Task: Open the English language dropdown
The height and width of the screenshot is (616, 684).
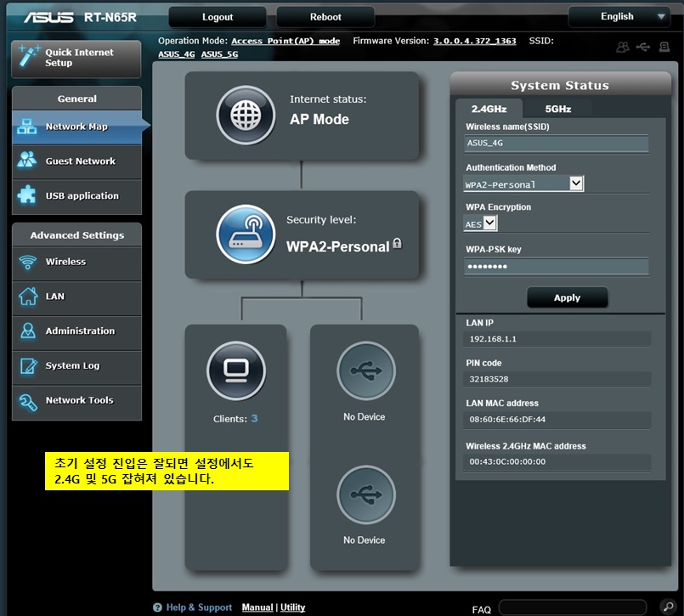Action: [x=619, y=17]
